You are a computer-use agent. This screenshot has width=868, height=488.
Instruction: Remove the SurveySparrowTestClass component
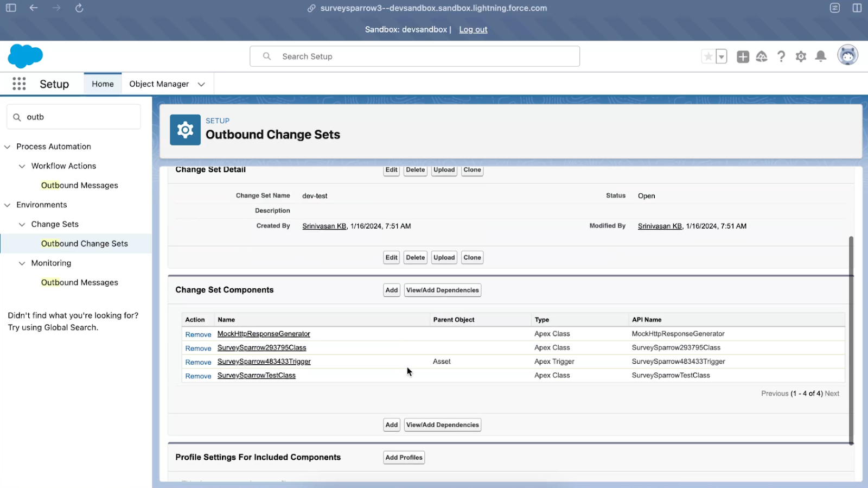pyautogui.click(x=198, y=376)
